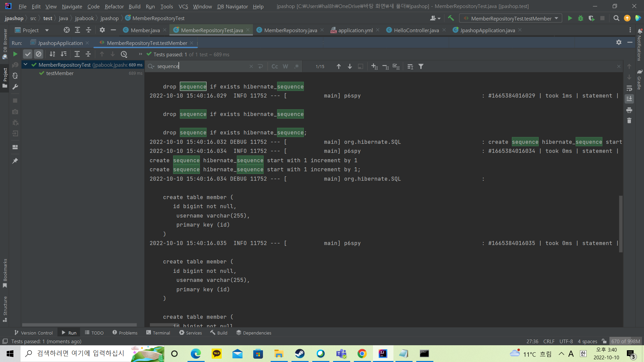Change line separator CRLF

coord(549,341)
